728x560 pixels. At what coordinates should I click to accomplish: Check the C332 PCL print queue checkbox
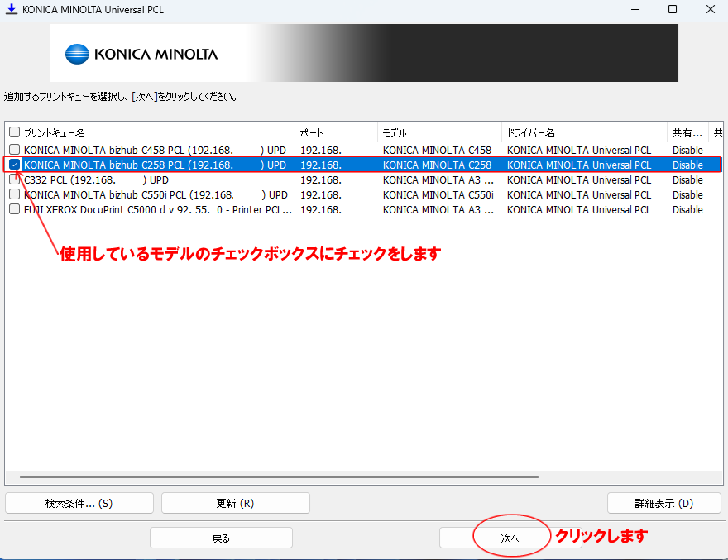click(14, 179)
